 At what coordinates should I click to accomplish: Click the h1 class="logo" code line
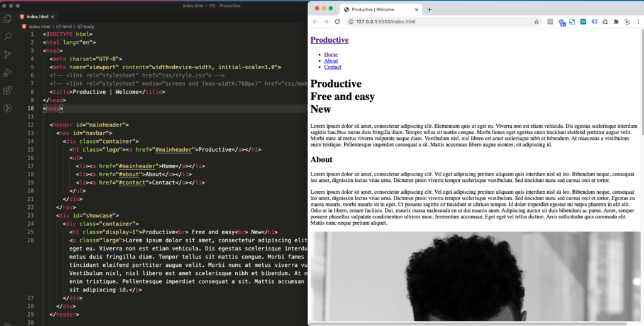(165, 150)
